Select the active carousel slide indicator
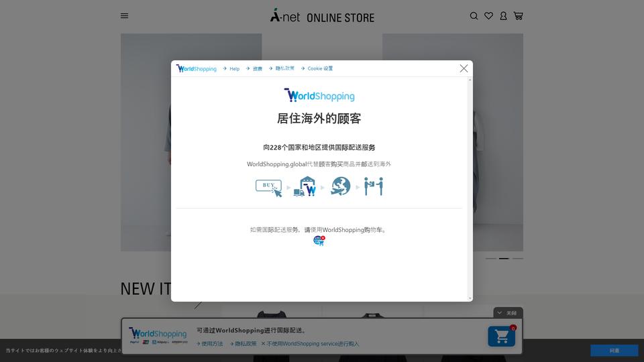Image resolution: width=644 pixels, height=362 pixels. [x=504, y=259]
